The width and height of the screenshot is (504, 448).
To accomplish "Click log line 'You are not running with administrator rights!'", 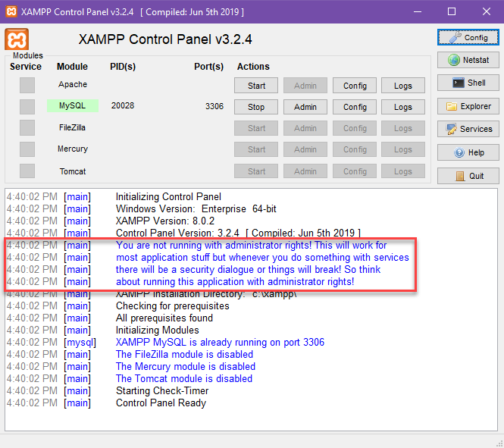I will [214, 245].
